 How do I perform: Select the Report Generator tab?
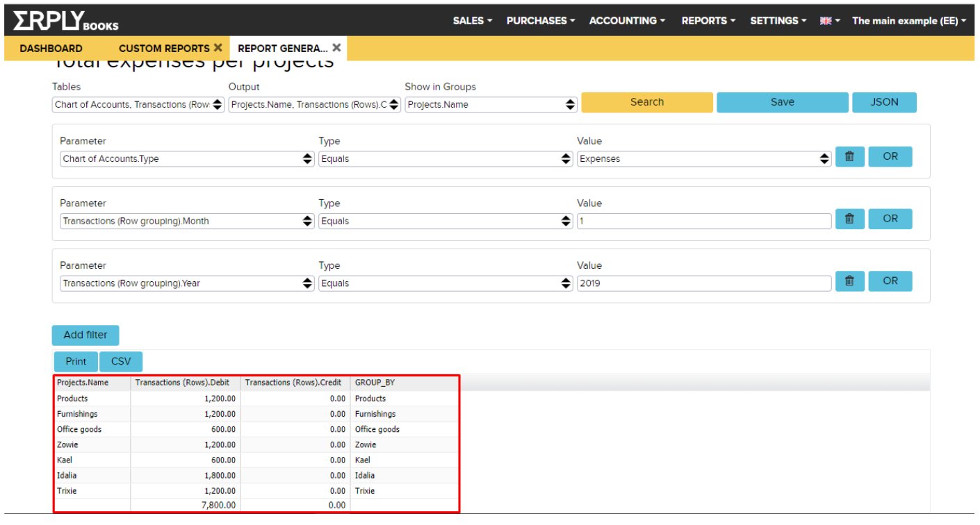tap(282, 49)
